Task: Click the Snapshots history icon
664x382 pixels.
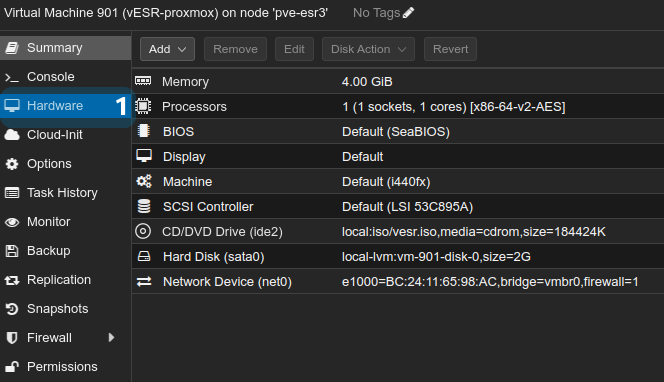Action: pyautogui.click(x=12, y=309)
